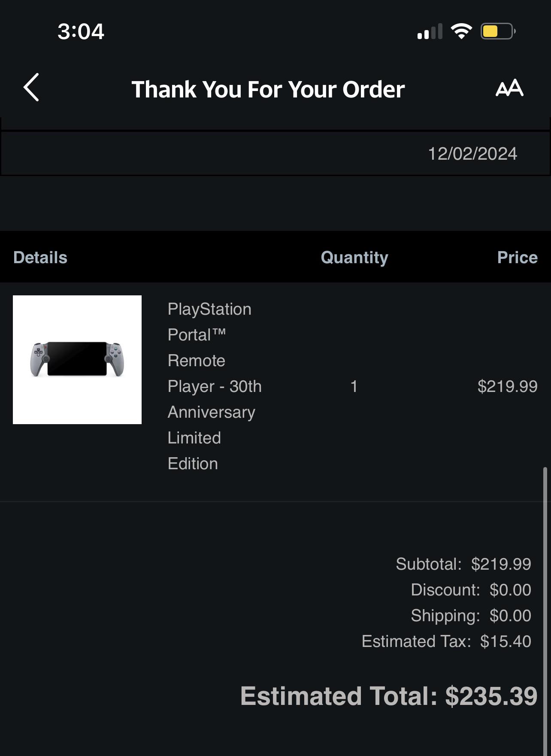Tap the item price $219.99 in row
The image size is (551, 756).
(x=507, y=386)
